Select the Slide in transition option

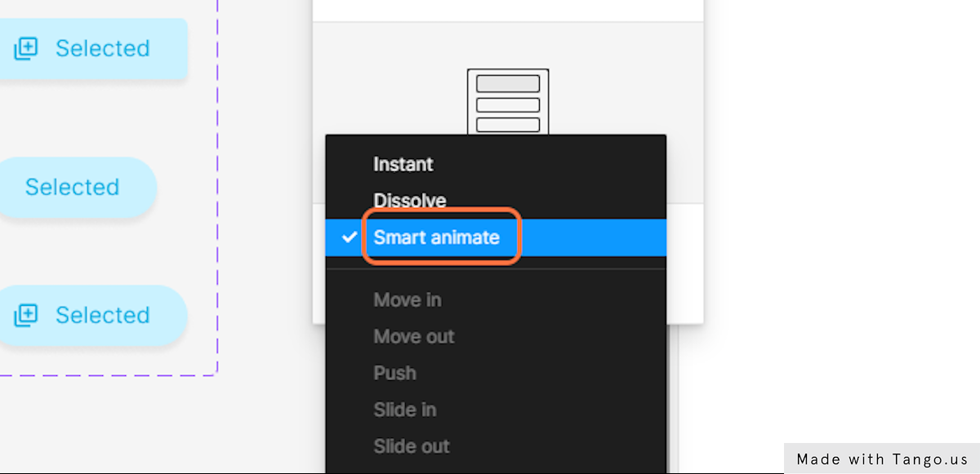(x=405, y=410)
